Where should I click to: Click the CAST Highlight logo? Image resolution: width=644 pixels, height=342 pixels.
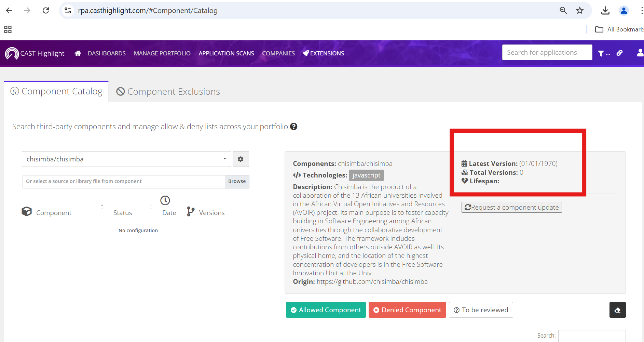[35, 53]
